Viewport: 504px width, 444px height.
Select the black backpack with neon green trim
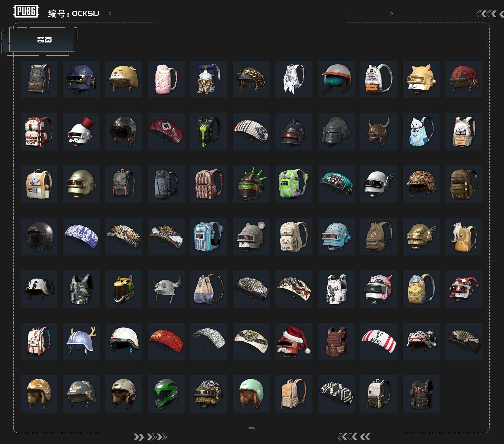209,132
